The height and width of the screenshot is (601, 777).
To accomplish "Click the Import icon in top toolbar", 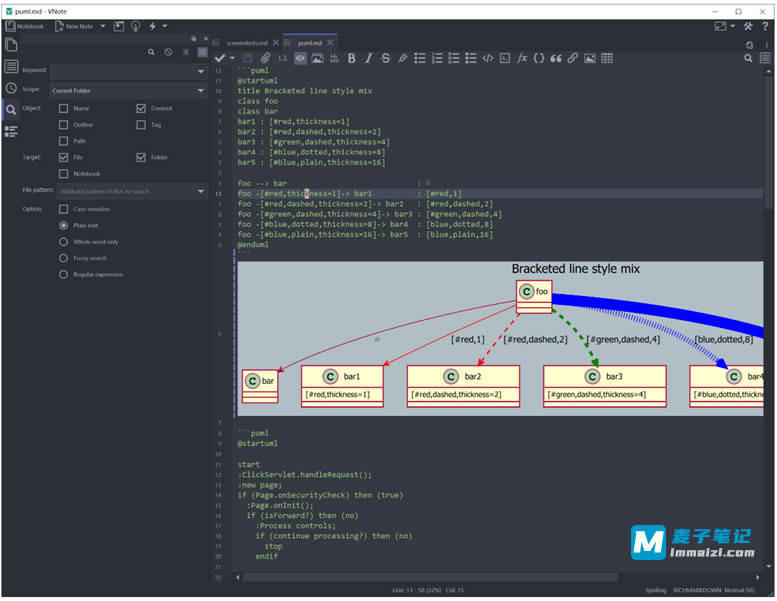I will [118, 26].
